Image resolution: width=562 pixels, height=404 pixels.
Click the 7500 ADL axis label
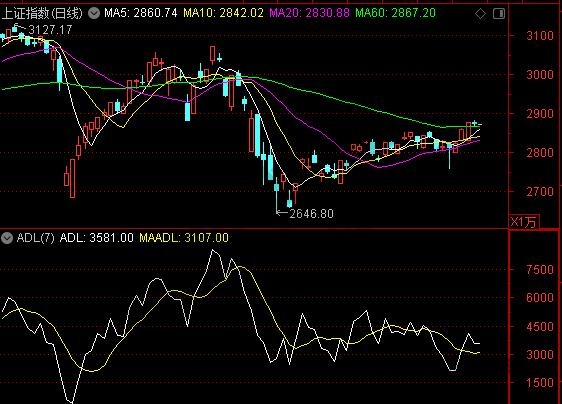pos(540,270)
